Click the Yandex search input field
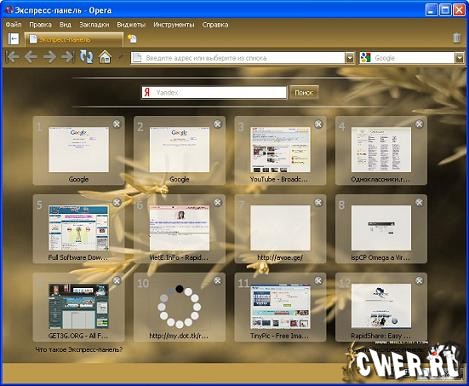Image resolution: width=469 pixels, height=386 pixels. click(214, 93)
